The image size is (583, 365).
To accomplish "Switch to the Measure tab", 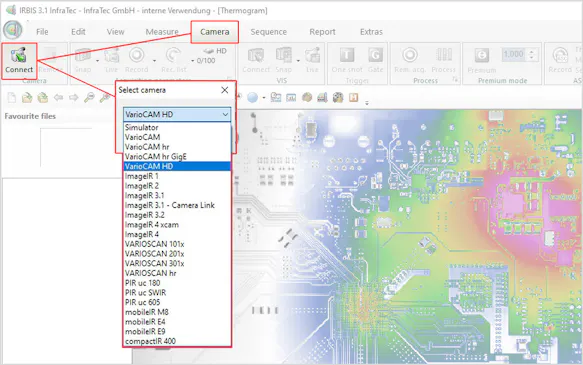I will click(x=162, y=32).
